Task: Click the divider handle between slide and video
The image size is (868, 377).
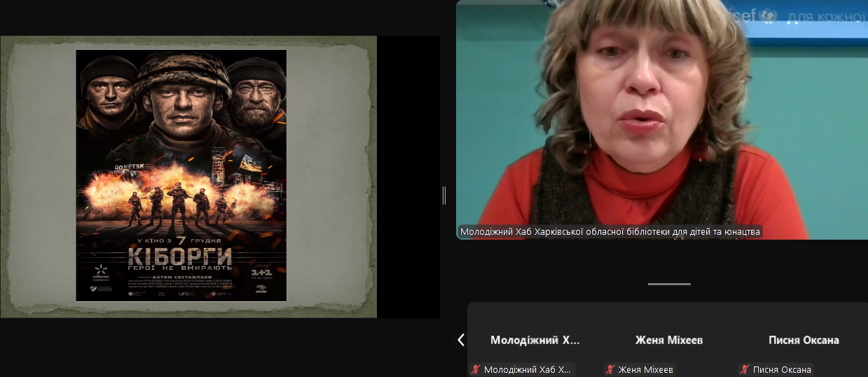Action: point(444,196)
